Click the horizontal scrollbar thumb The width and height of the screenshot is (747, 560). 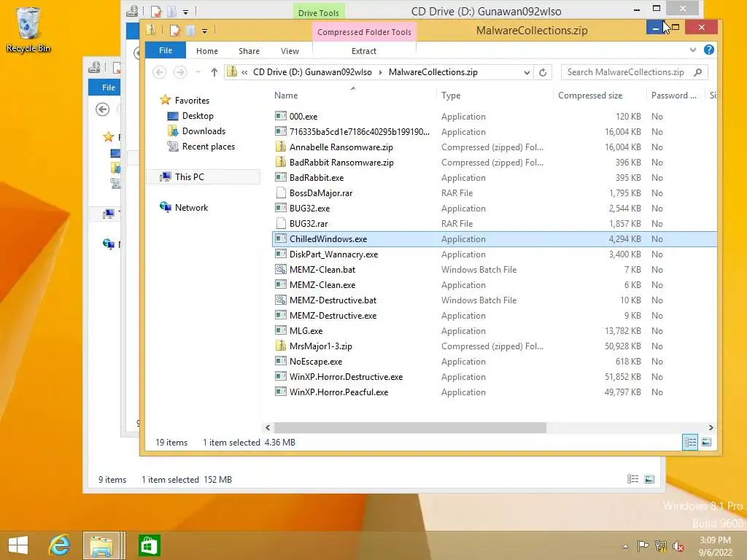coord(410,427)
